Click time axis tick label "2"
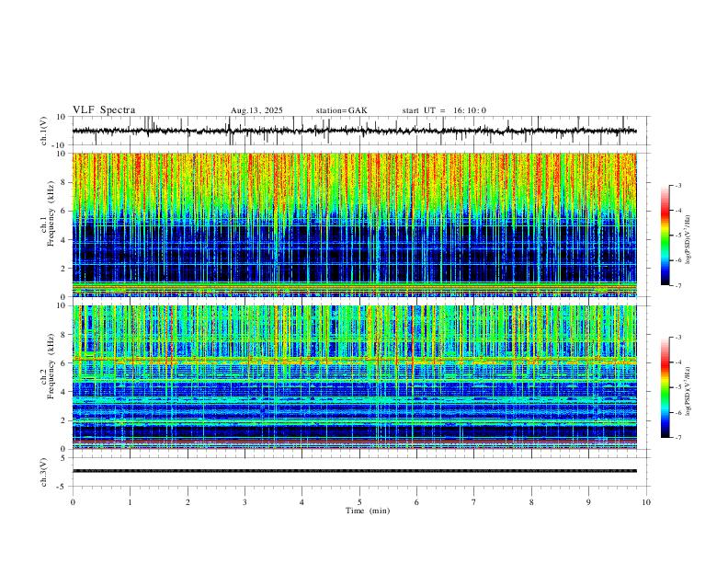The height and width of the screenshot is (563, 728). point(188,502)
